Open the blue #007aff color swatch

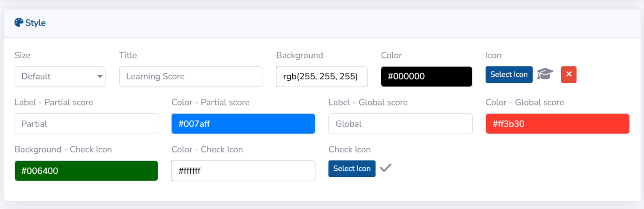pos(243,124)
